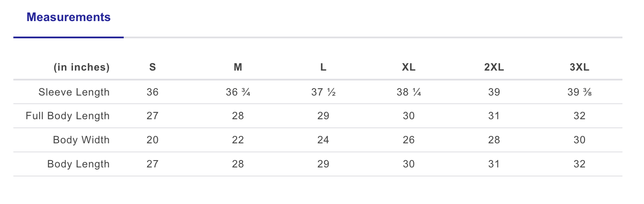Select the L size column header
Image resolution: width=644 pixels, height=204 pixels.
point(323,67)
